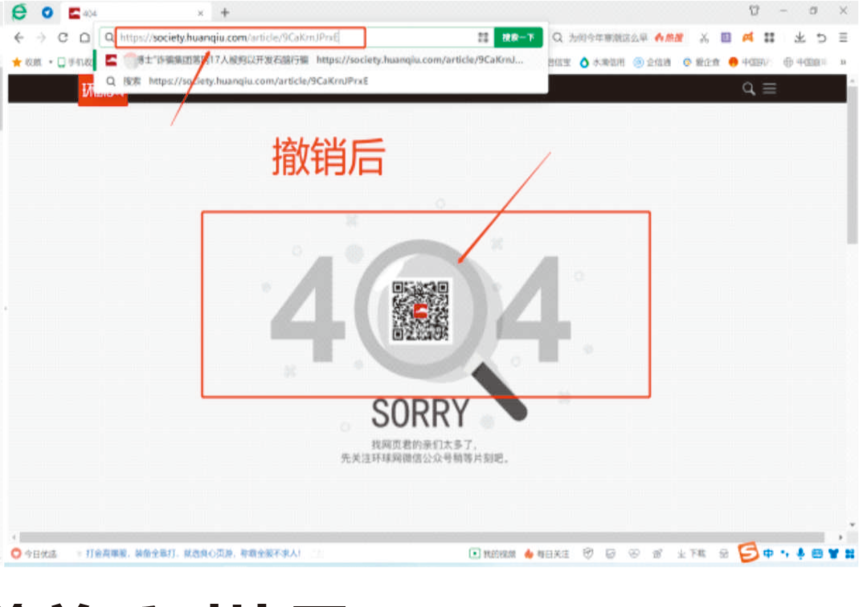Open the 手机收藏 bookmark

76,62
